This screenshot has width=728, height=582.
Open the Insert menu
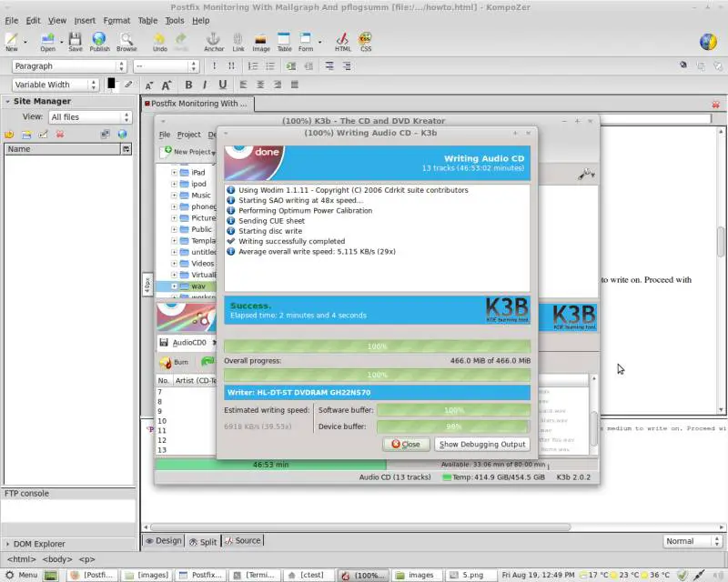[85, 20]
